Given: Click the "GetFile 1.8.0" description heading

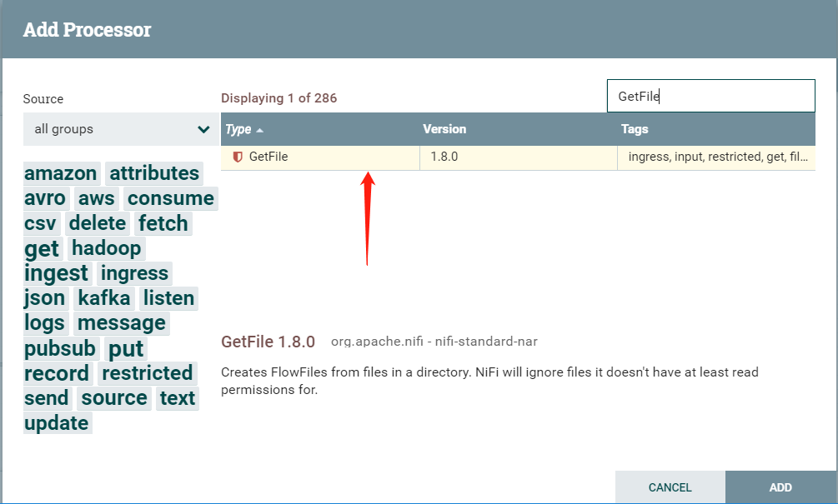Looking at the screenshot, I should pyautogui.click(x=268, y=342).
